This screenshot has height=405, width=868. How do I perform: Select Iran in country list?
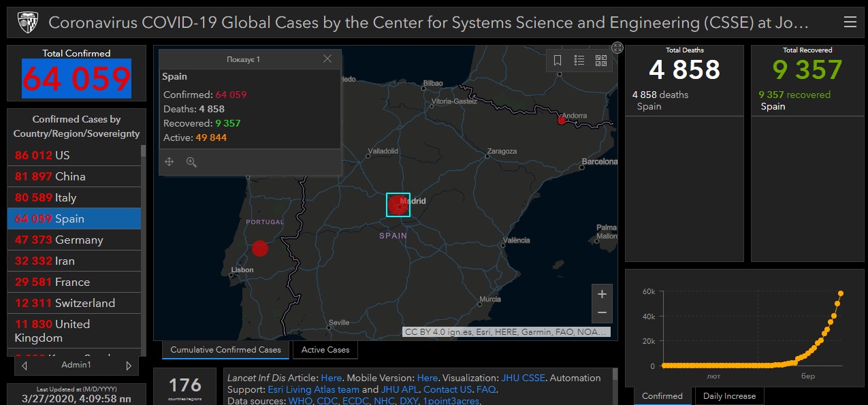(x=74, y=261)
